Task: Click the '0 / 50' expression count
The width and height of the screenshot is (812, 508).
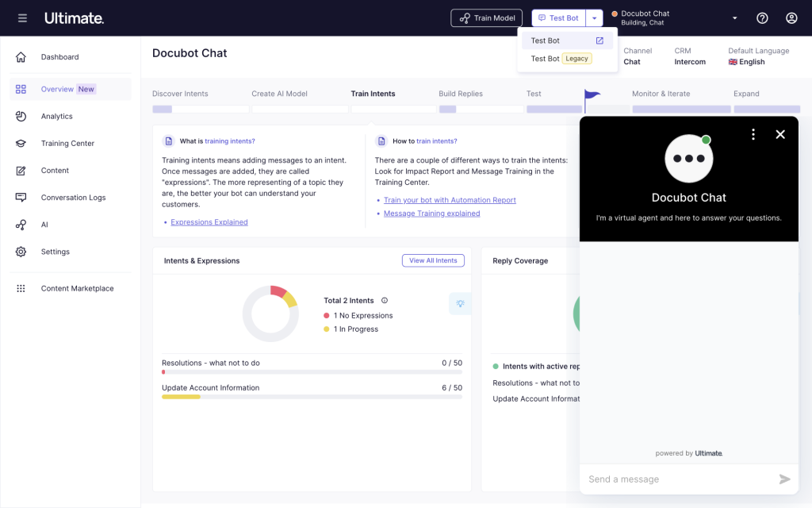Action: tap(451, 363)
